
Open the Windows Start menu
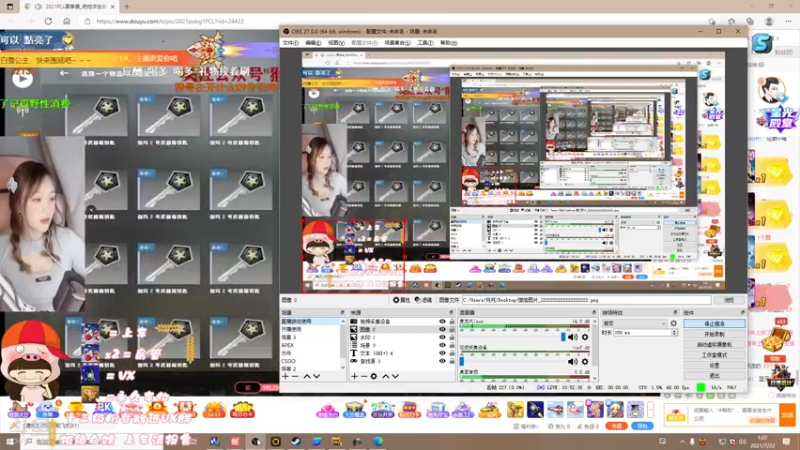tap(10, 441)
